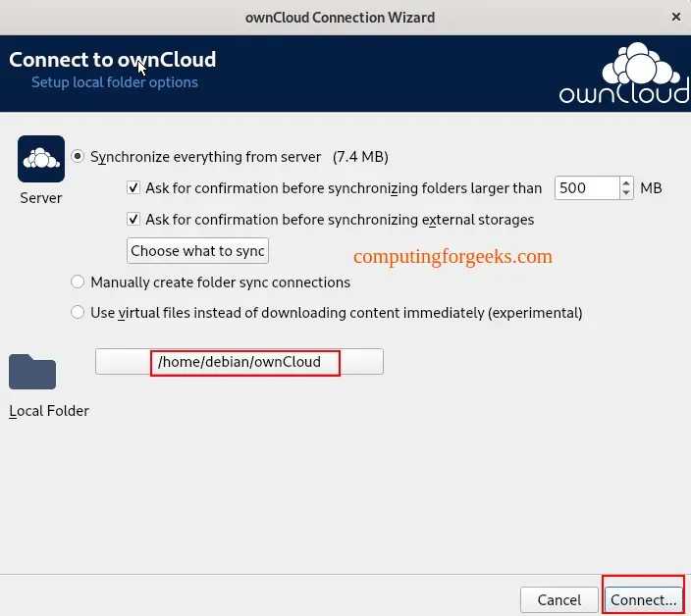Click the Local Folder label
This screenshot has height=616, width=691.
tap(49, 411)
